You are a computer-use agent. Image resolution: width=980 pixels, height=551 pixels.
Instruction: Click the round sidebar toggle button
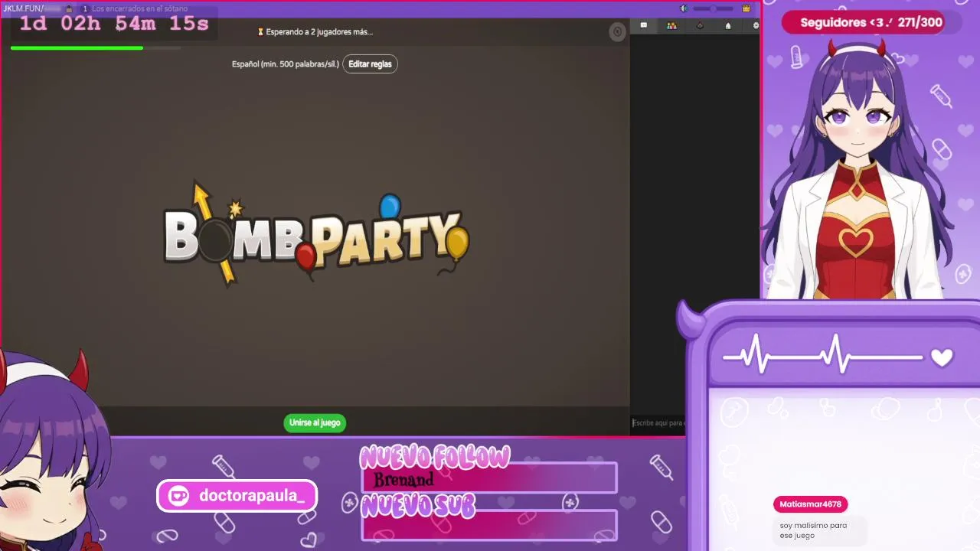click(x=617, y=31)
